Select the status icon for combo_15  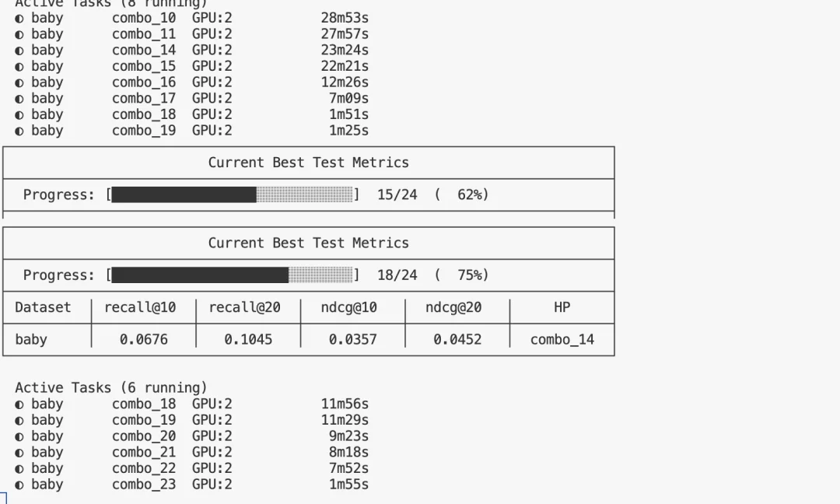coord(19,66)
